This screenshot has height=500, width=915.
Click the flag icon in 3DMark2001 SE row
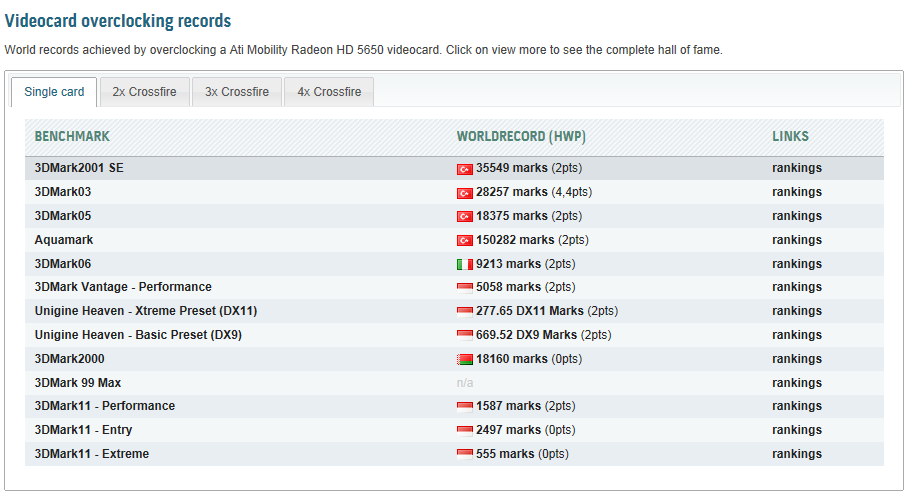[x=465, y=169]
